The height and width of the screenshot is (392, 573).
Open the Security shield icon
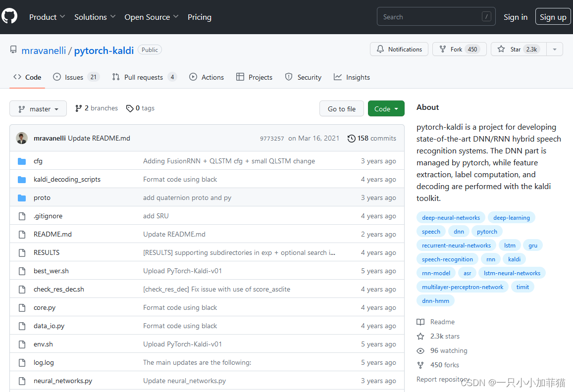click(x=288, y=77)
